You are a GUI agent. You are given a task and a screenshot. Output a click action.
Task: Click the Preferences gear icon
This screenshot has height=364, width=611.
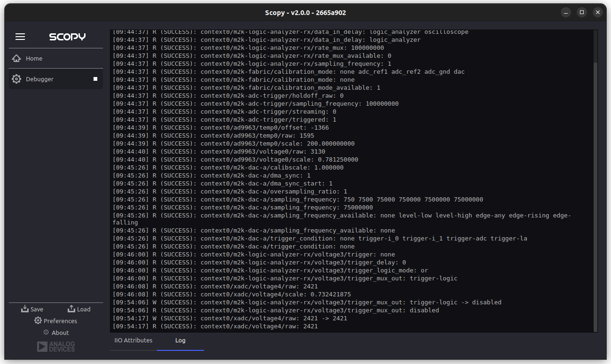tap(38, 321)
